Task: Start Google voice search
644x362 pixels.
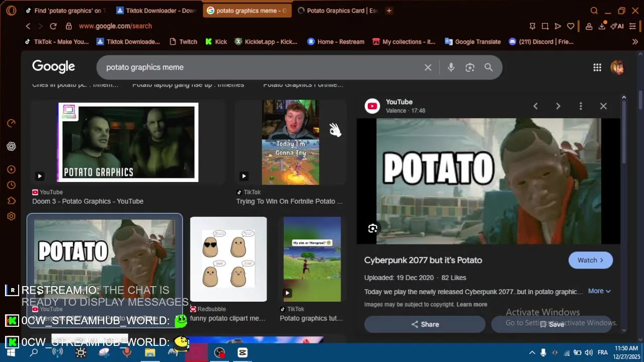Action: (451, 67)
